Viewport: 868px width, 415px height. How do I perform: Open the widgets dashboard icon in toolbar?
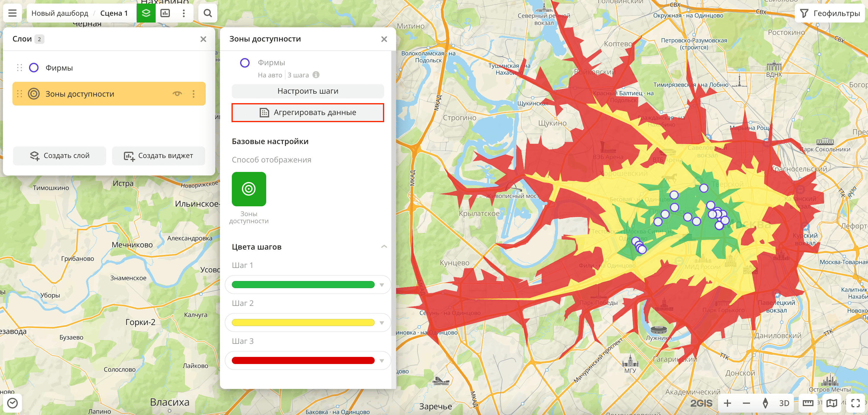(x=165, y=13)
